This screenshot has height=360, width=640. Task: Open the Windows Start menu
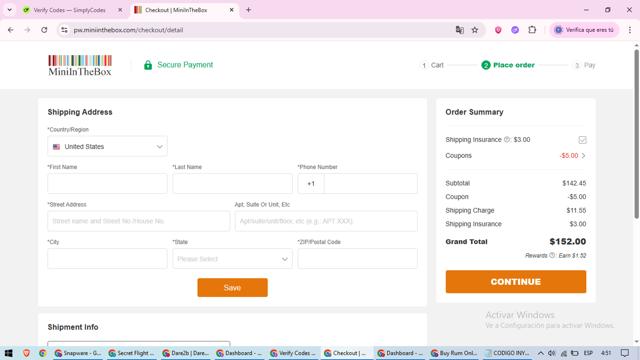(x=9, y=353)
